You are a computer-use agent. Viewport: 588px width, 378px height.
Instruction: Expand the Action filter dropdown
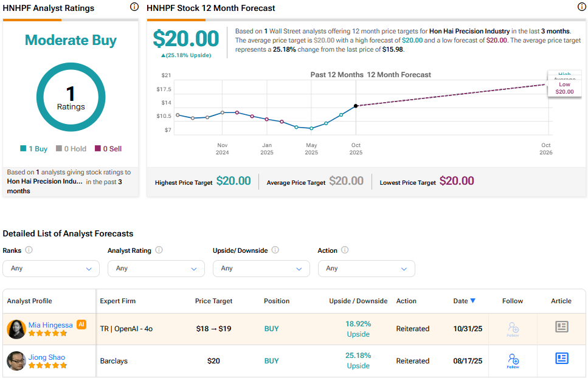coord(366,268)
